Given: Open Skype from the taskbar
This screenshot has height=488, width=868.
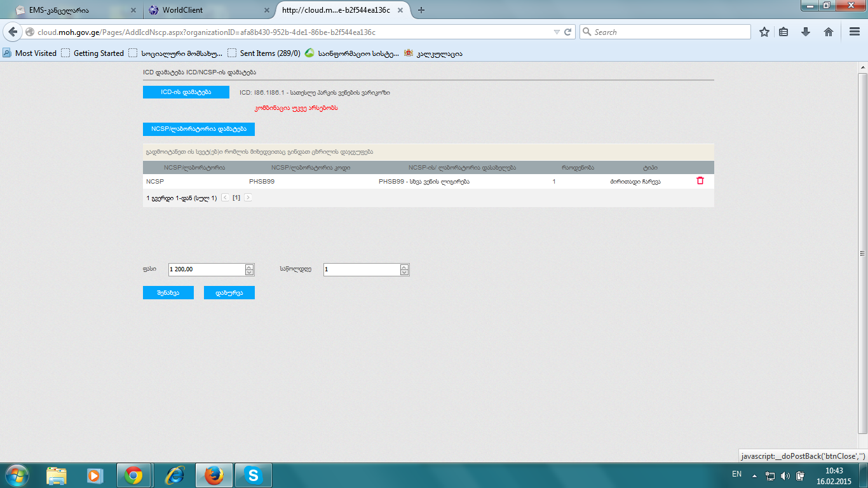Looking at the screenshot, I should point(254,475).
